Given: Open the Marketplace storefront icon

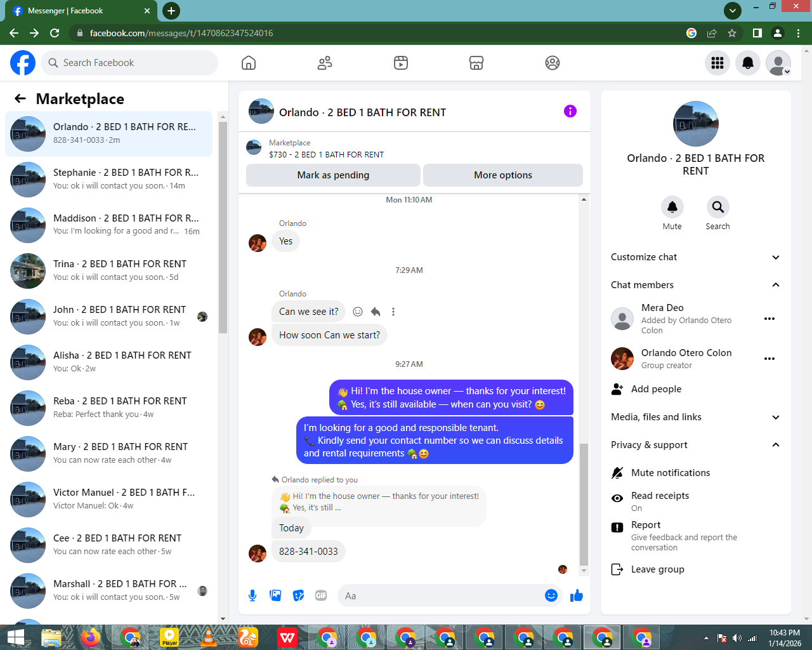Looking at the screenshot, I should 476,63.
